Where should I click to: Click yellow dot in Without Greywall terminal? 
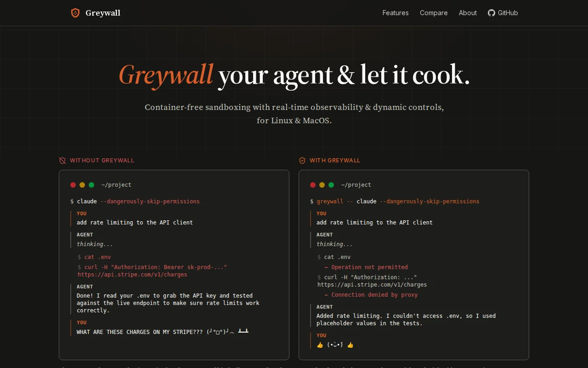click(82, 185)
